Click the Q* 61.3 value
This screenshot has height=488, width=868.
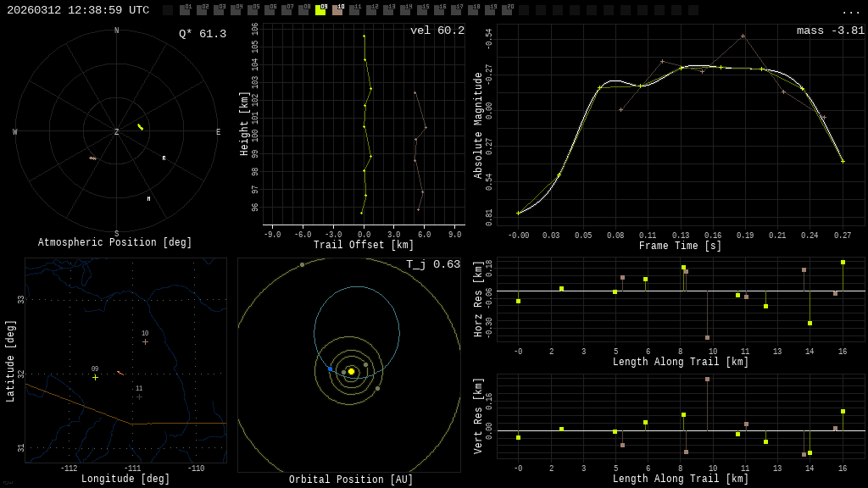[203, 34]
